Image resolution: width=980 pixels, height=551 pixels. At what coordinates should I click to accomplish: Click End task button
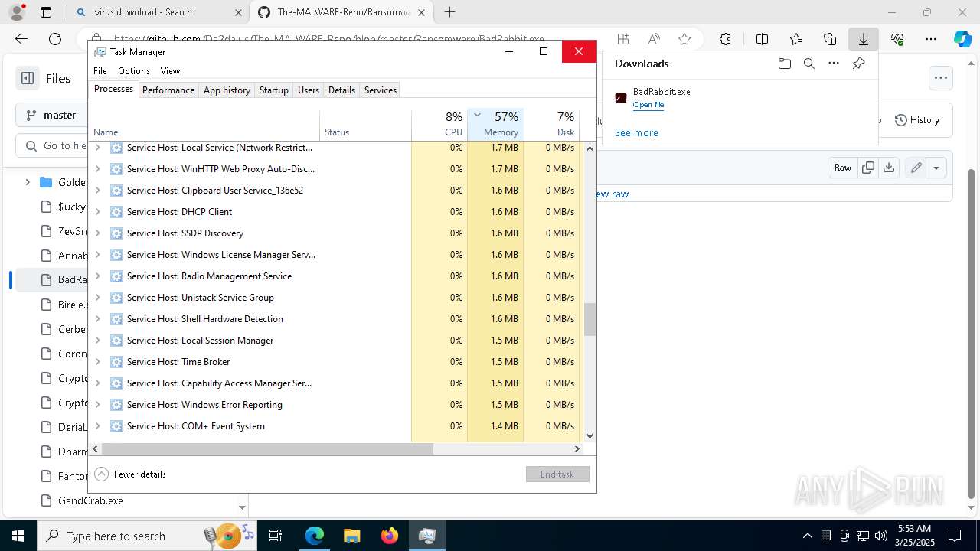point(557,474)
